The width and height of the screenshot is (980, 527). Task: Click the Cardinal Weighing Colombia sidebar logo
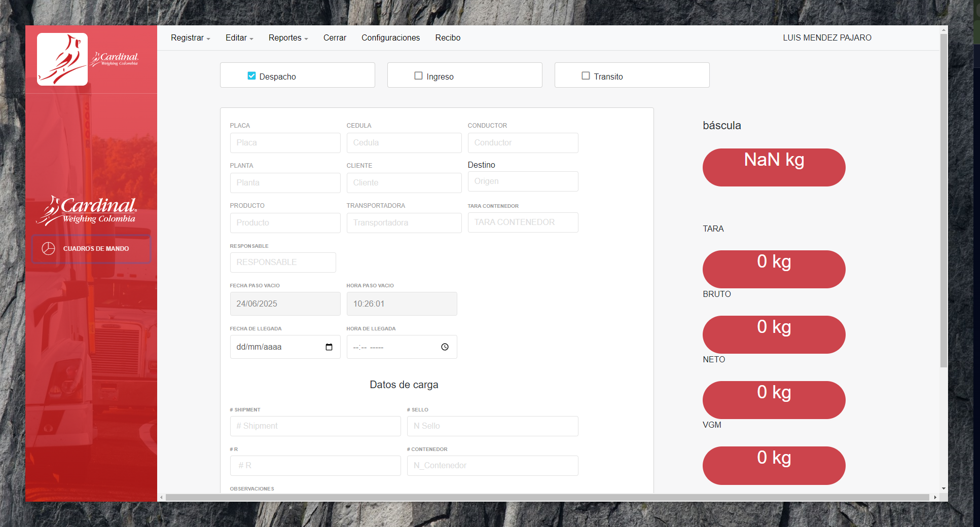87,210
